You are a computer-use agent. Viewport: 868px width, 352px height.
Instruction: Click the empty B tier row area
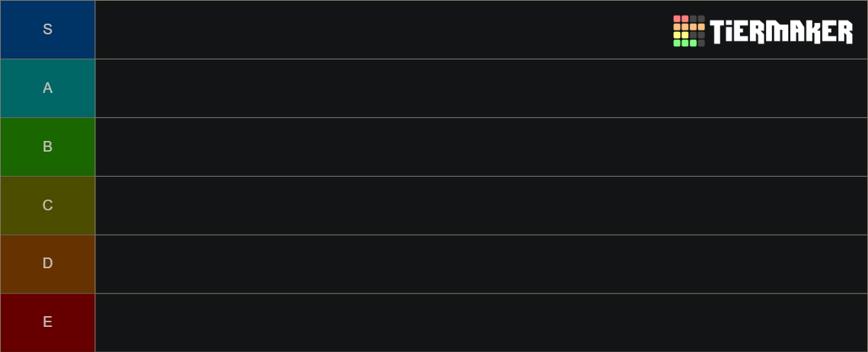(x=481, y=147)
